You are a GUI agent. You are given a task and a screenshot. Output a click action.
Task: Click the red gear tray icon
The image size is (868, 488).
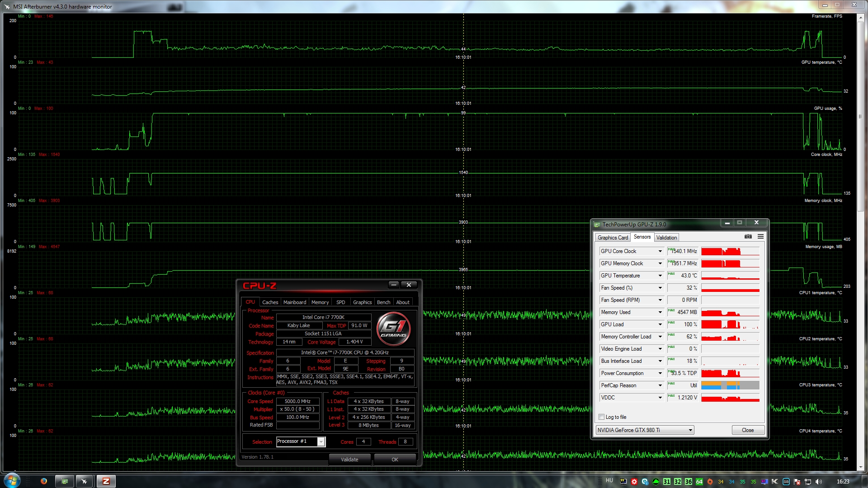634,482
